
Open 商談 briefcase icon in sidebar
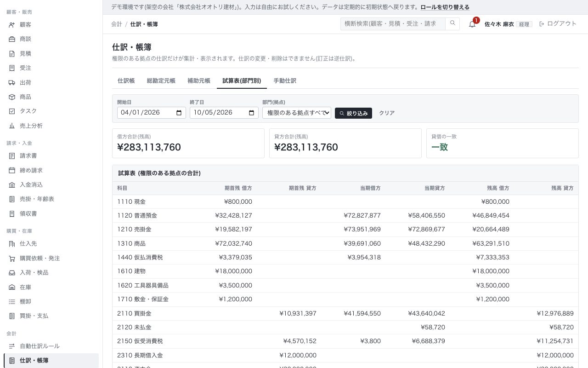[x=12, y=39]
